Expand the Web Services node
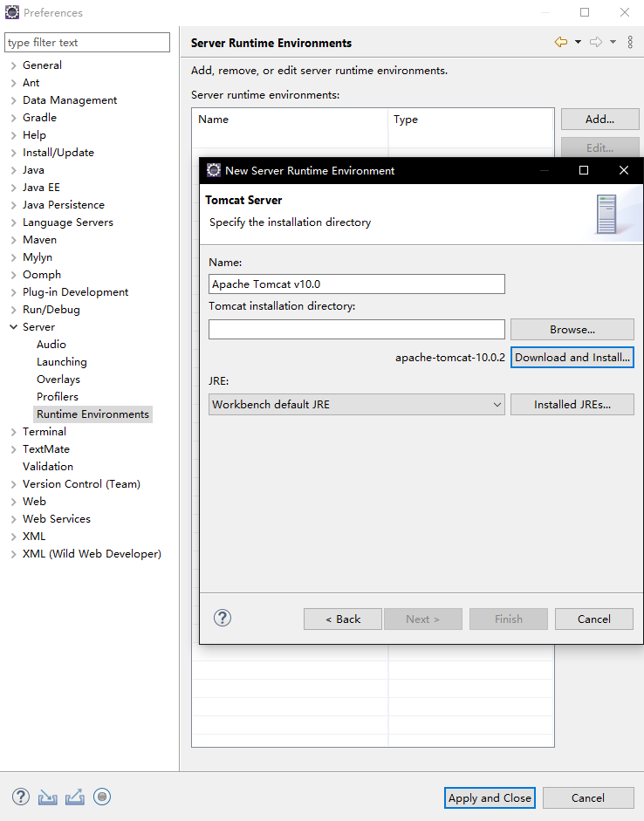The width and height of the screenshot is (644, 821). tap(14, 519)
